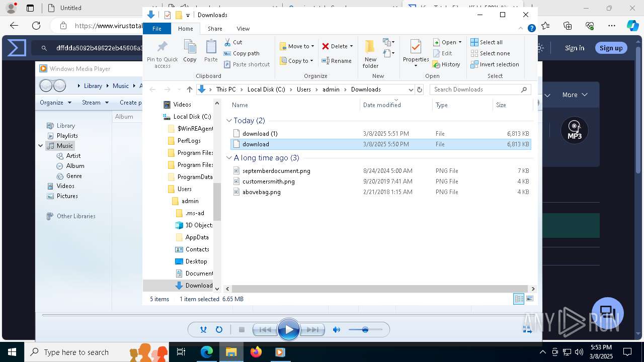644x362 pixels.
Task: Switch to View ribbon tab
Action: (243, 29)
